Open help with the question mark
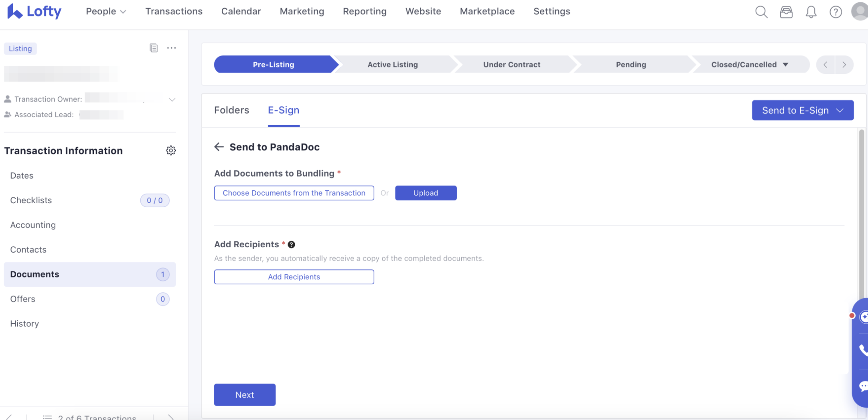Image resolution: width=868 pixels, height=420 pixels. click(836, 12)
